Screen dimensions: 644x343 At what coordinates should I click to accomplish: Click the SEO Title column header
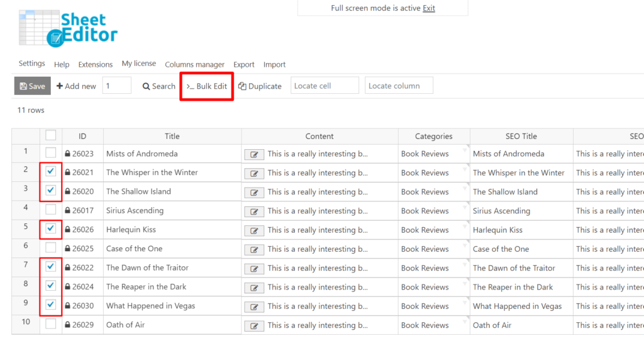click(521, 137)
